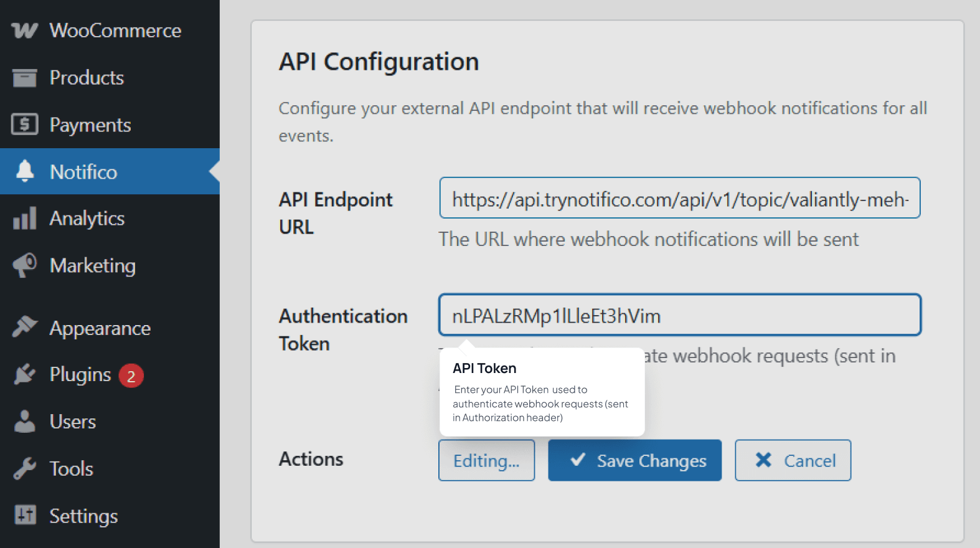The height and width of the screenshot is (548, 980).
Task: Click the Settings sliders icon
Action: (25, 515)
